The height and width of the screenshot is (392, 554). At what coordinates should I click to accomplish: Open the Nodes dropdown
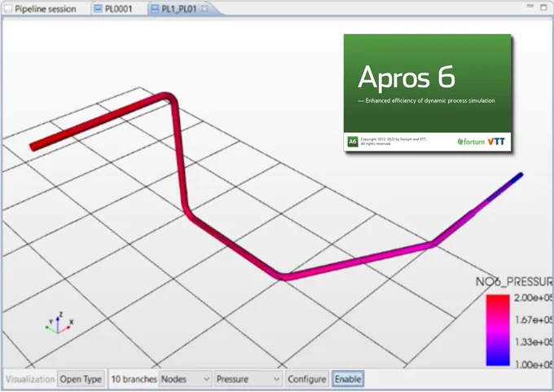coord(185,379)
